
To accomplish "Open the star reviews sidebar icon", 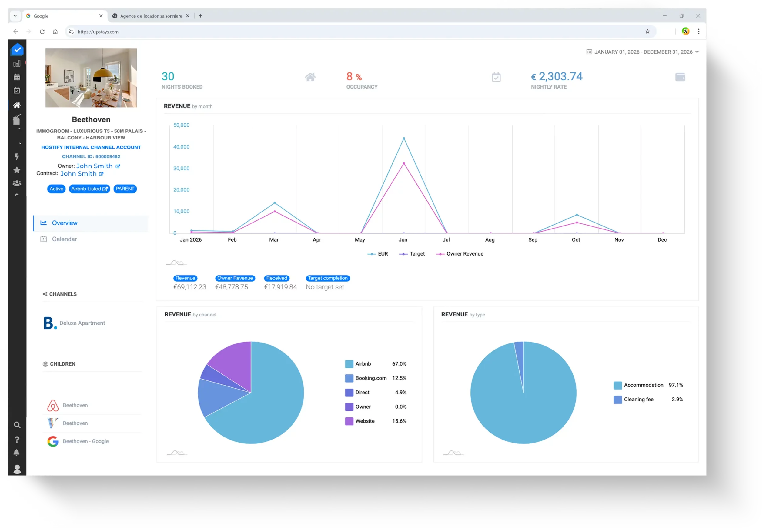I will pos(17,170).
